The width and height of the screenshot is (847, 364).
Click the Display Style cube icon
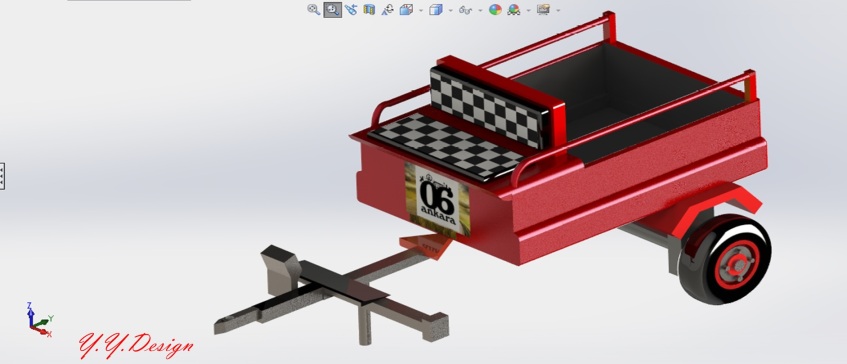(x=435, y=9)
